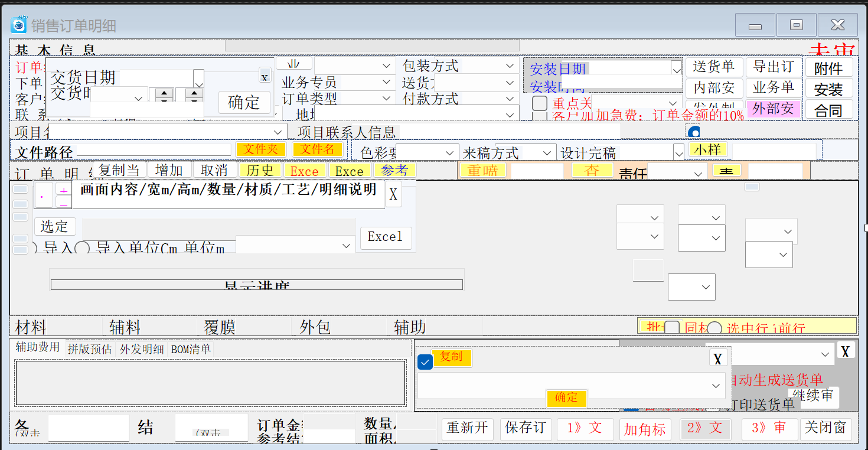Toggle the 重点关 checkbox
The height and width of the screenshot is (450, 868).
point(540,103)
